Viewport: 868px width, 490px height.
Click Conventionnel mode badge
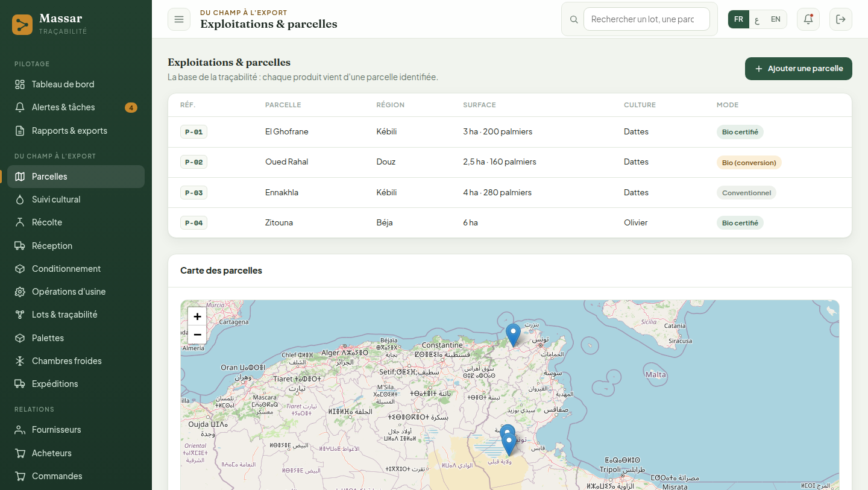746,193
